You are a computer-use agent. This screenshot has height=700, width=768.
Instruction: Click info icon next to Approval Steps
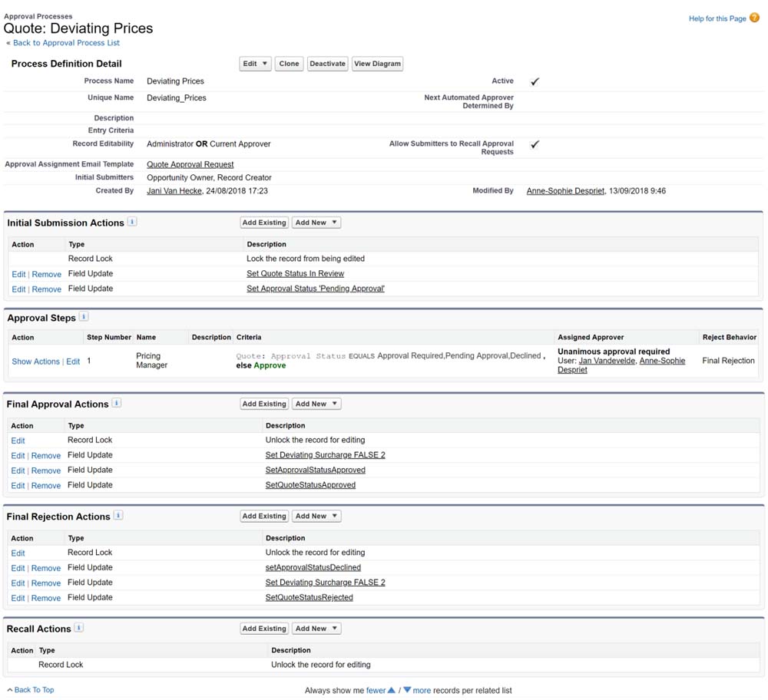(84, 316)
